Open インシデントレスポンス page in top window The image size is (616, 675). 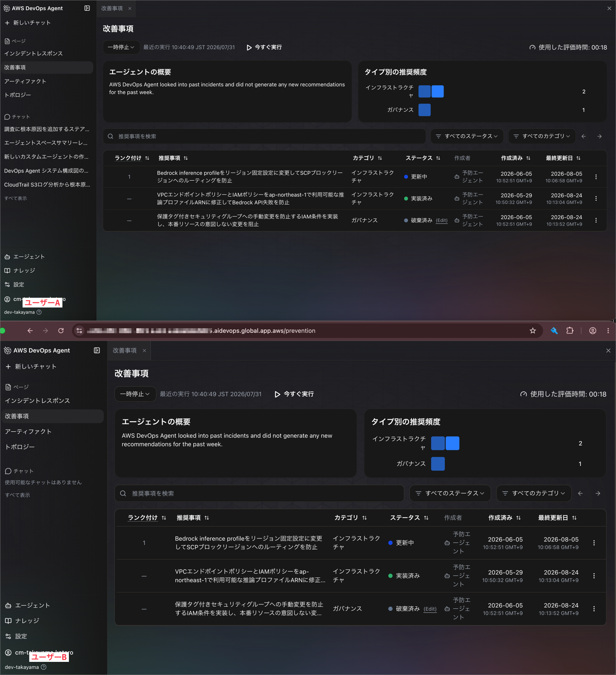click(33, 53)
